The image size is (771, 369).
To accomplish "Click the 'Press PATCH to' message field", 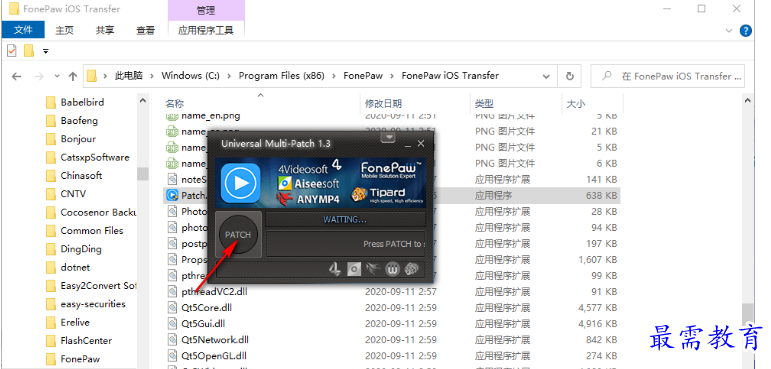I will (345, 244).
